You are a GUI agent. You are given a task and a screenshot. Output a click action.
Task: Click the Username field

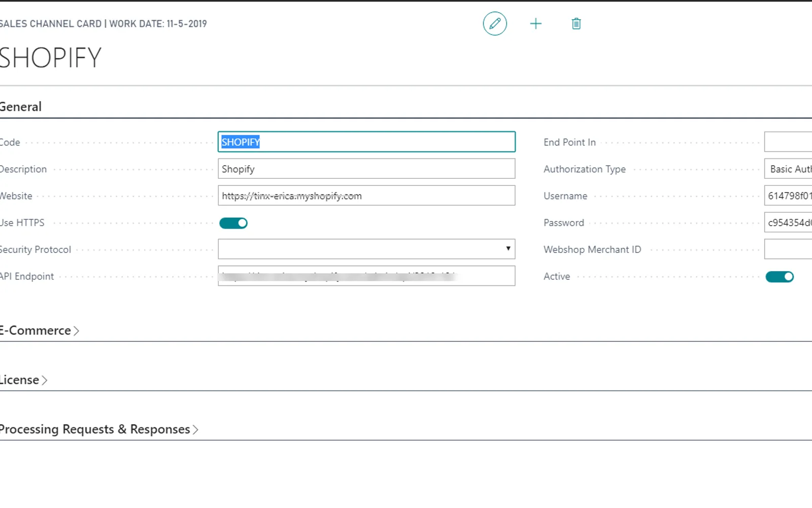[788, 196]
